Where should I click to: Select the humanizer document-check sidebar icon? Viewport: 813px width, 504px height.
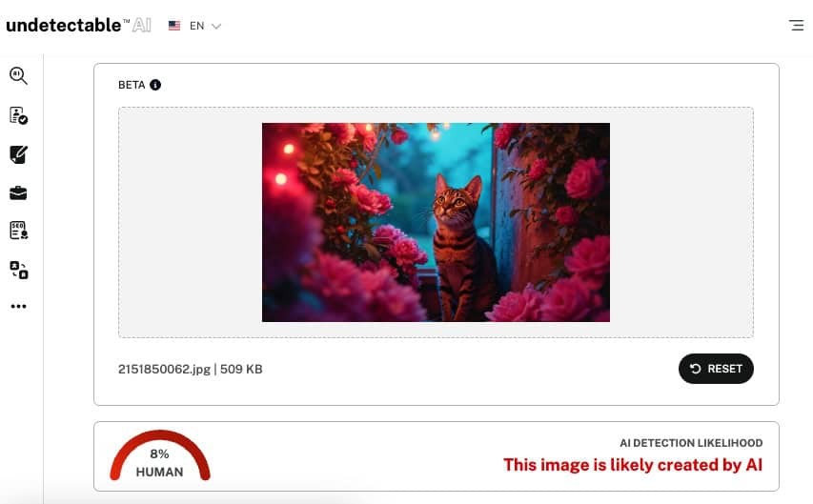18,115
